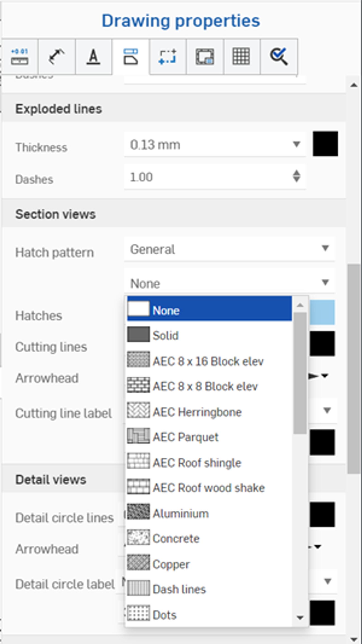
Task: Open the selection box settings tab icon
Action: click(167, 57)
